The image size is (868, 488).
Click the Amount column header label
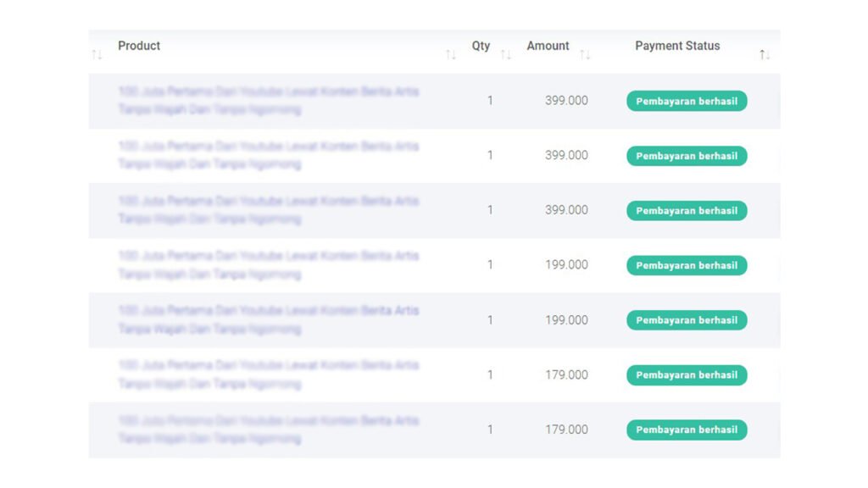(548, 46)
